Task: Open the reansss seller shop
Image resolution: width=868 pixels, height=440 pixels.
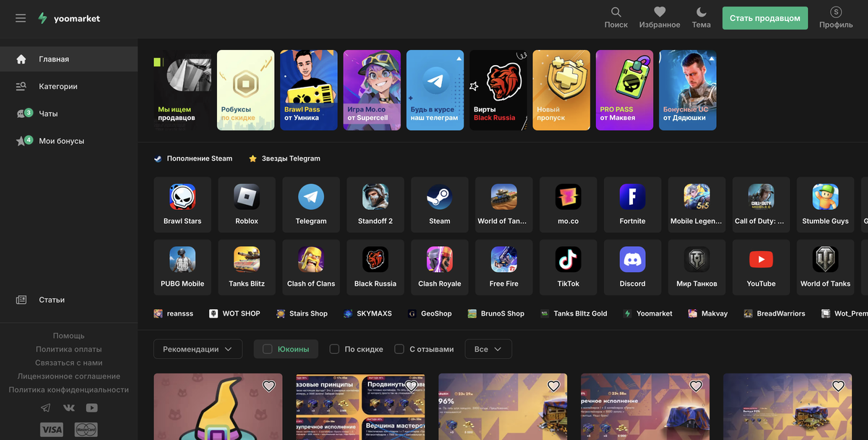Action: click(174, 313)
